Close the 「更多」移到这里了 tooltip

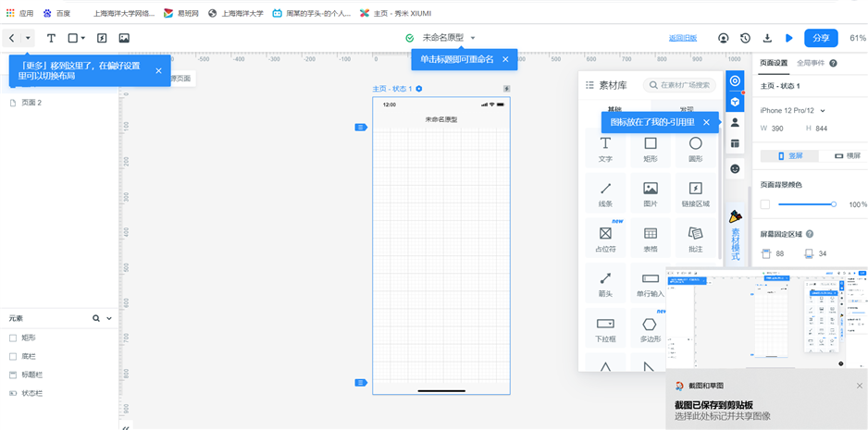pos(158,71)
